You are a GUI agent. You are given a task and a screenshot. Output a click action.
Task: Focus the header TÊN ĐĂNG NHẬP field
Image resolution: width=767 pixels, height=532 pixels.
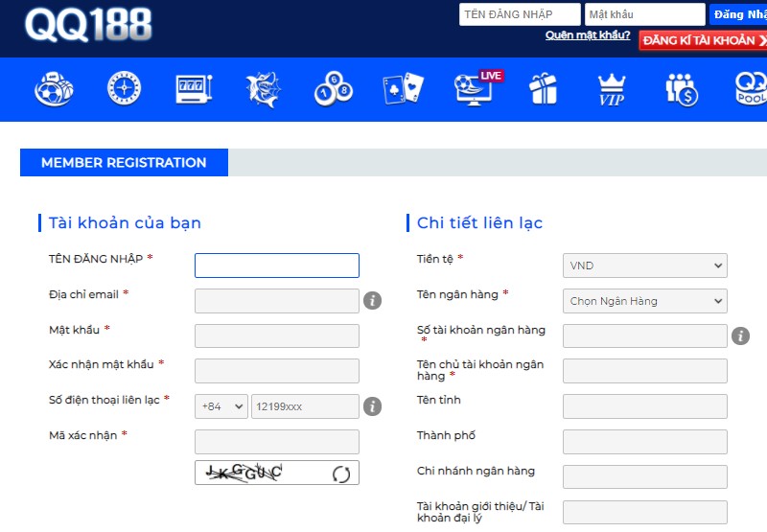click(520, 14)
